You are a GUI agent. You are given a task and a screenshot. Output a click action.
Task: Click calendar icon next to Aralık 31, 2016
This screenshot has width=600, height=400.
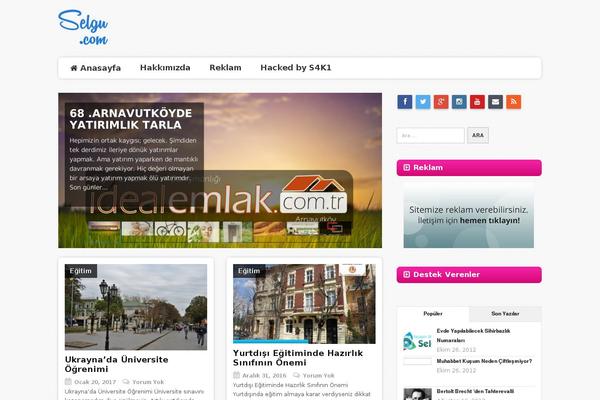coord(236,375)
